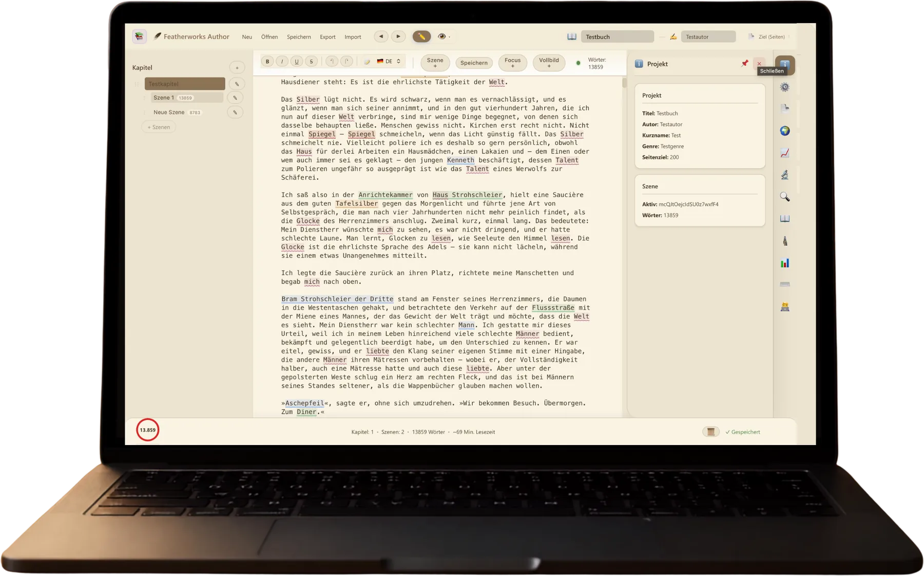Click the Ziel (Seiten) field
924x576 pixels.
point(771,37)
